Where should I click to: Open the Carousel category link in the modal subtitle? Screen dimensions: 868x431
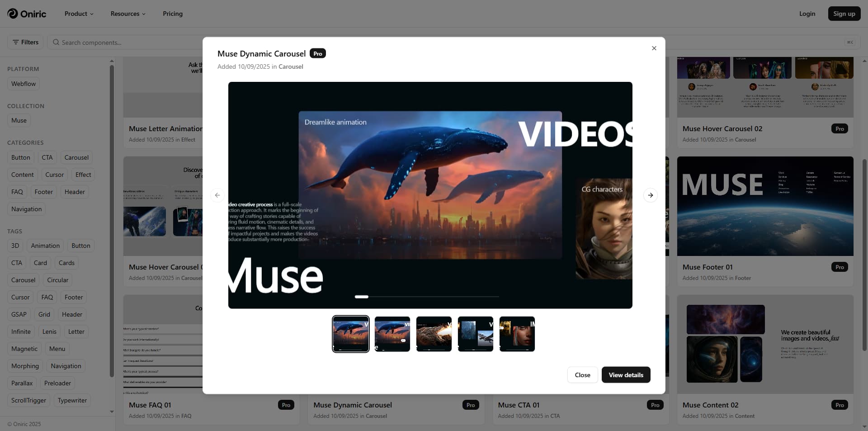pos(291,66)
